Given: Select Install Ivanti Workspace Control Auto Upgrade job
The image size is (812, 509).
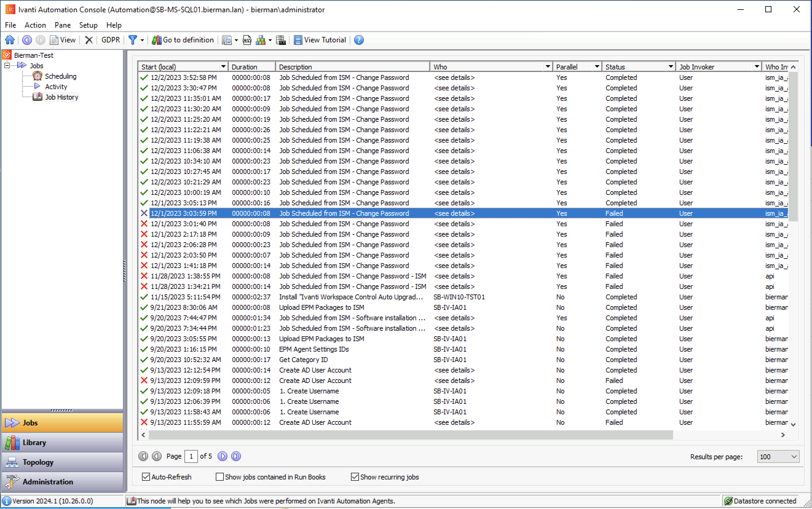Looking at the screenshot, I should point(463,297).
